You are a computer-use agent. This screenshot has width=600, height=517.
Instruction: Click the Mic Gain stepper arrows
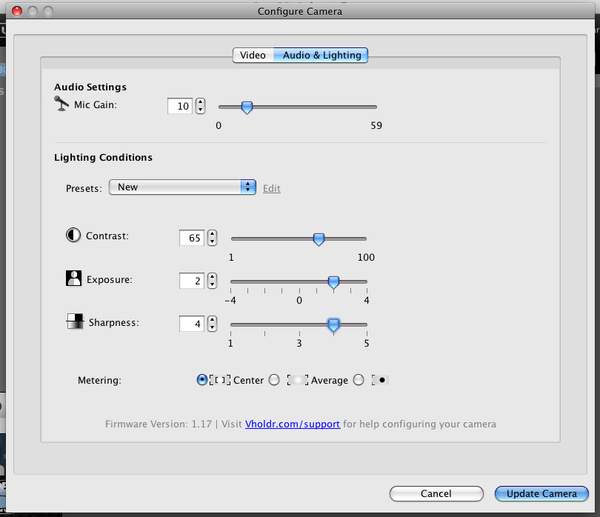tap(200, 106)
